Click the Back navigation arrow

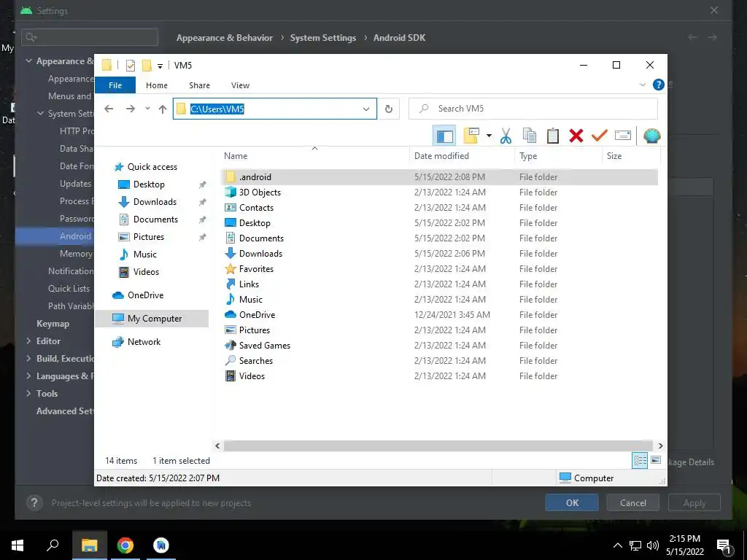click(109, 109)
